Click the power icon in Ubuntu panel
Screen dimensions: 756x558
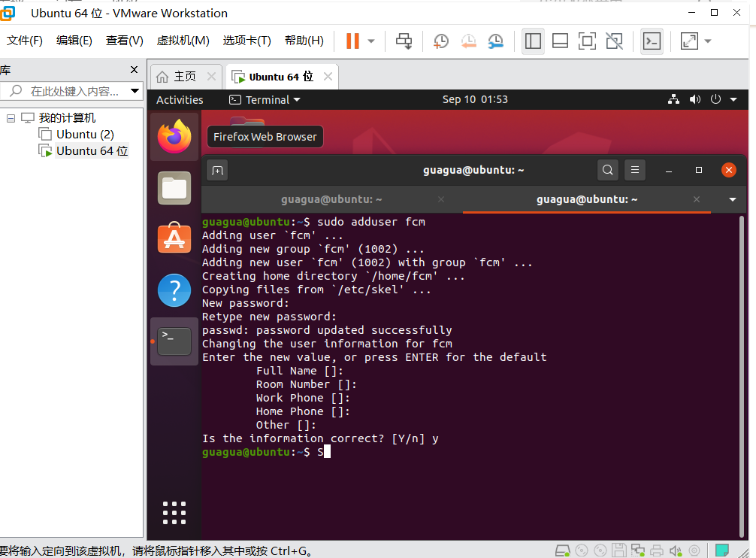pyautogui.click(x=715, y=99)
